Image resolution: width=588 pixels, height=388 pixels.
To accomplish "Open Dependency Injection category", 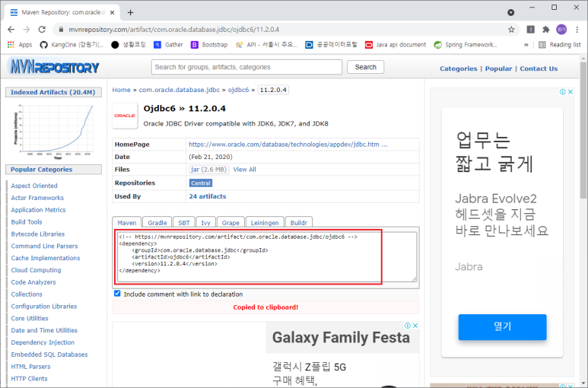I will 43,342.
